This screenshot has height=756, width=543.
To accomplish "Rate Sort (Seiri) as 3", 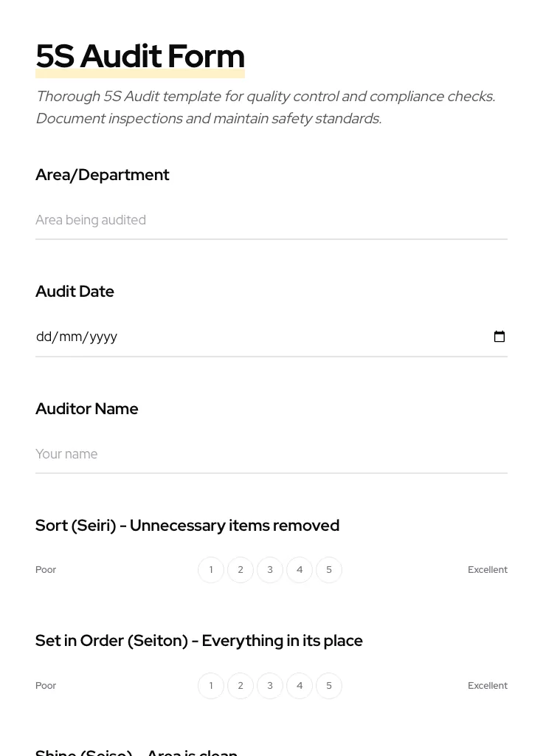I will [x=270, y=569].
